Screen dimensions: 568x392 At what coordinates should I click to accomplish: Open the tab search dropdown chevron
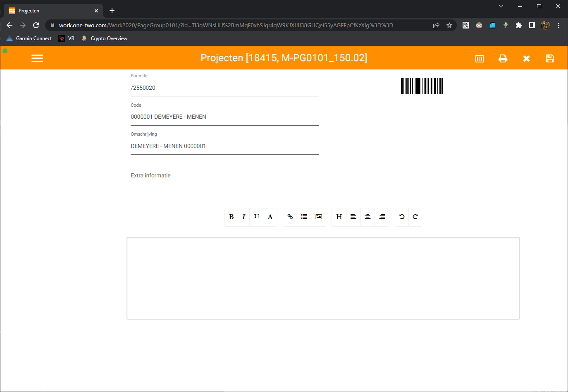tap(501, 6)
